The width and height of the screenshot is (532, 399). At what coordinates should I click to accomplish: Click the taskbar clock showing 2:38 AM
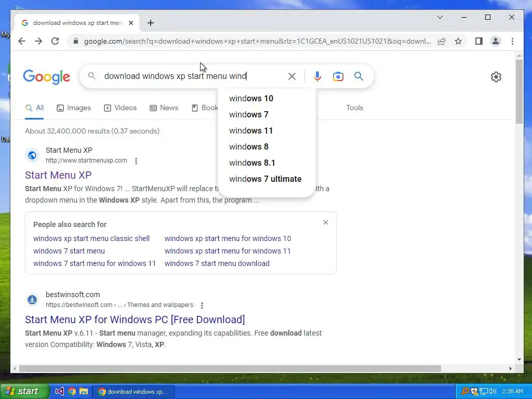pyautogui.click(x=512, y=392)
